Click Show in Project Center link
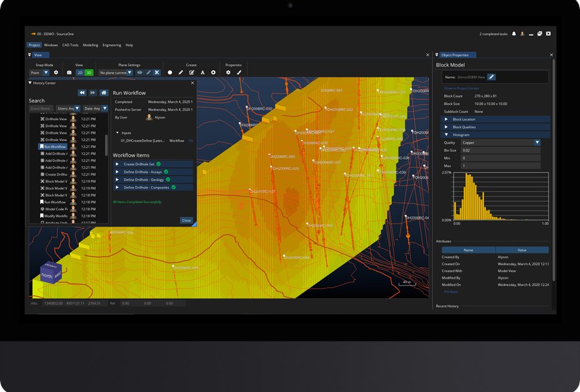The width and height of the screenshot is (580, 392). (462, 88)
